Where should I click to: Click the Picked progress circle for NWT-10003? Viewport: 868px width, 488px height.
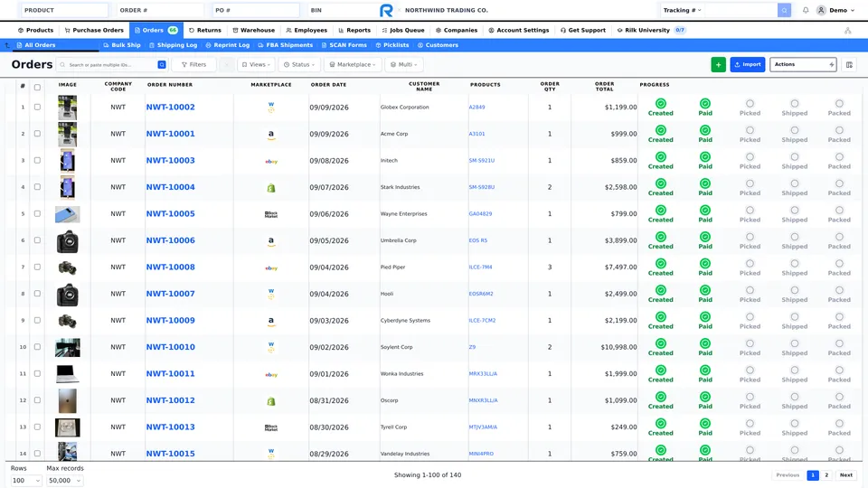click(750, 157)
